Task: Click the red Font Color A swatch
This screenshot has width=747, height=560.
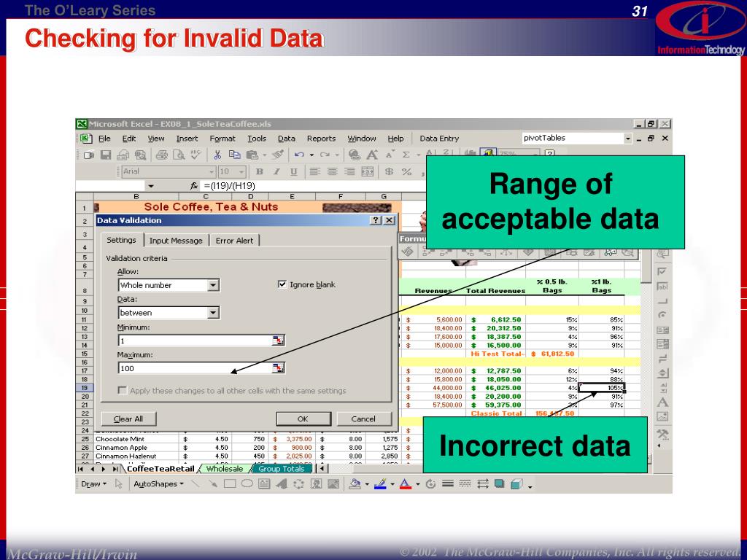Action: 406,484
